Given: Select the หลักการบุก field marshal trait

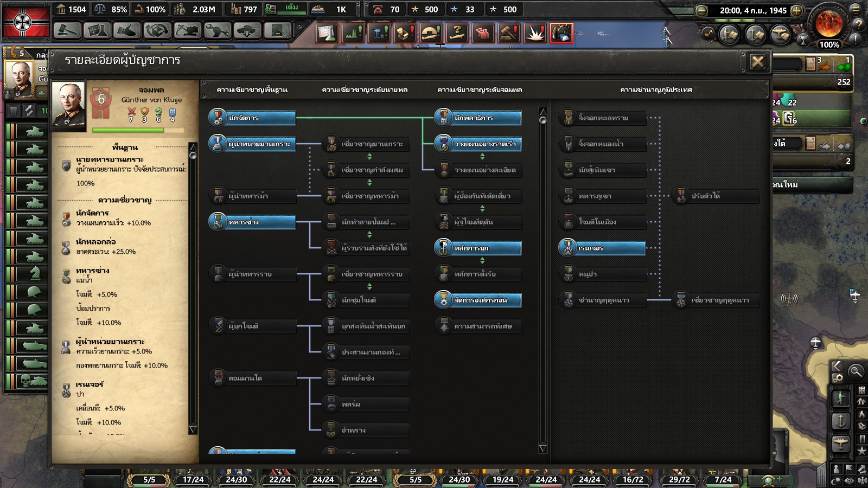Looking at the screenshot, I should coord(478,248).
